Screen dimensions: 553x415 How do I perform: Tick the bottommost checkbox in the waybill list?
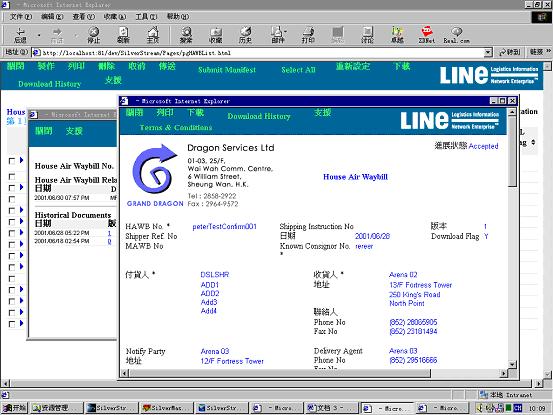pos(12,324)
